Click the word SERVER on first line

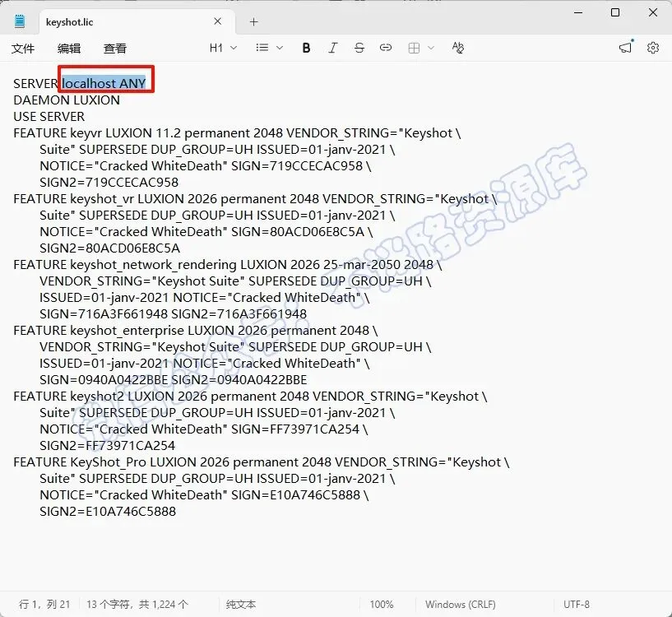35,83
